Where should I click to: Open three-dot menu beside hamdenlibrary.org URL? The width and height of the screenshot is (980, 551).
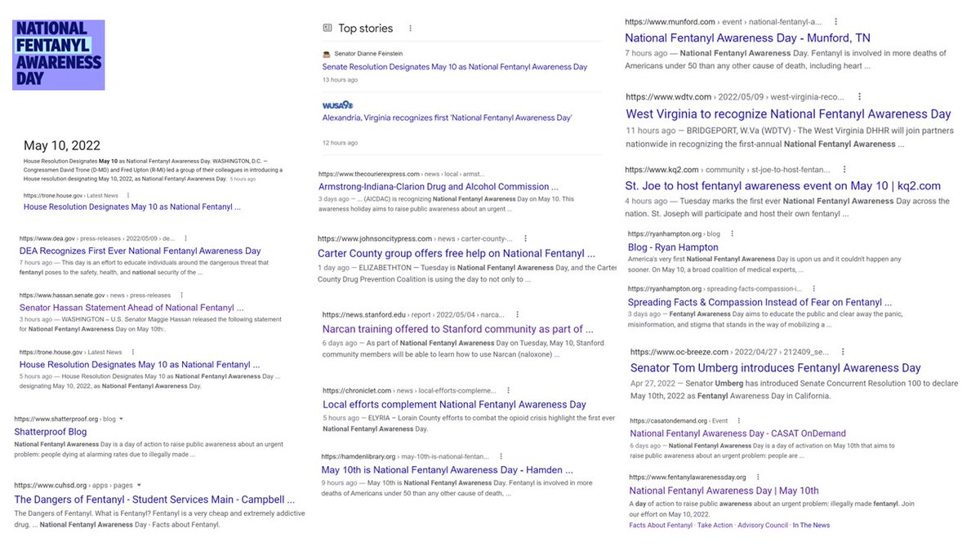click(x=501, y=456)
